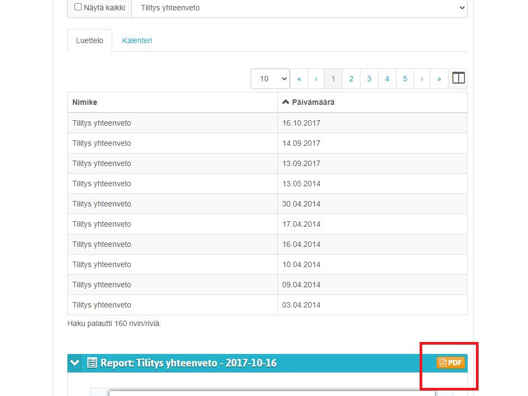Go to first page with double-left arrow
Viewport: 528px width, 396px height.
pyautogui.click(x=299, y=79)
